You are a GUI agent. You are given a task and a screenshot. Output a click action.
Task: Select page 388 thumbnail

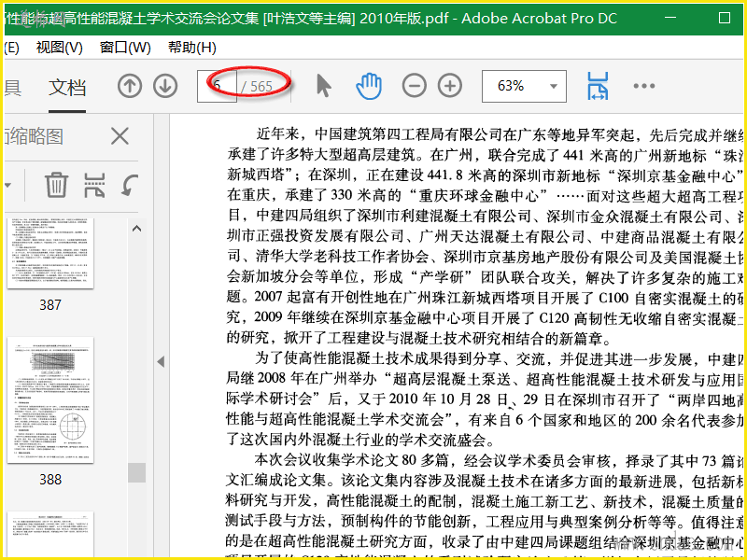(50, 400)
